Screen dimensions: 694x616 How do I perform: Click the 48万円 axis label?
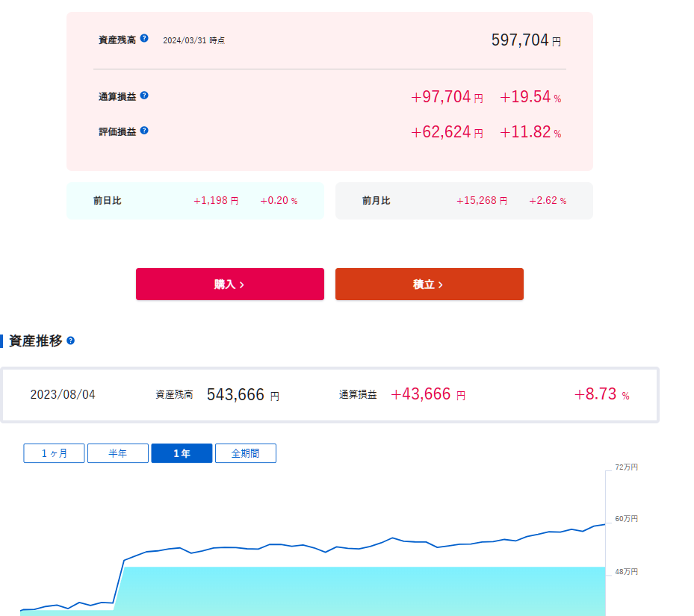(626, 572)
